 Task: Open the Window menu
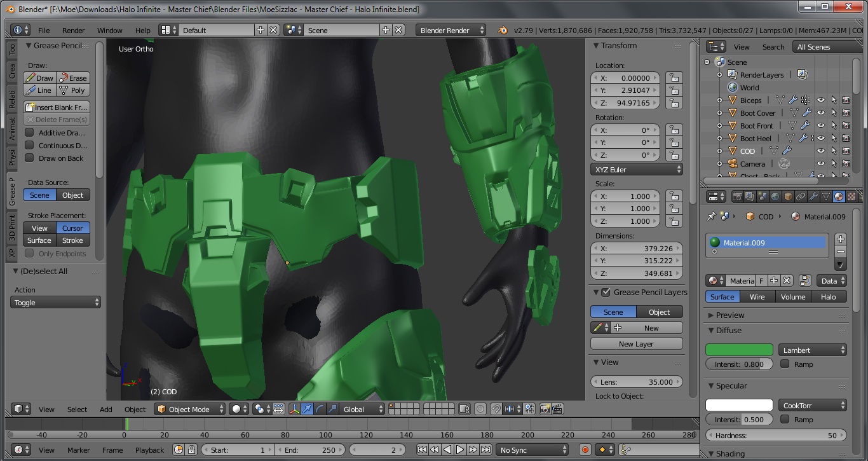[109, 31]
